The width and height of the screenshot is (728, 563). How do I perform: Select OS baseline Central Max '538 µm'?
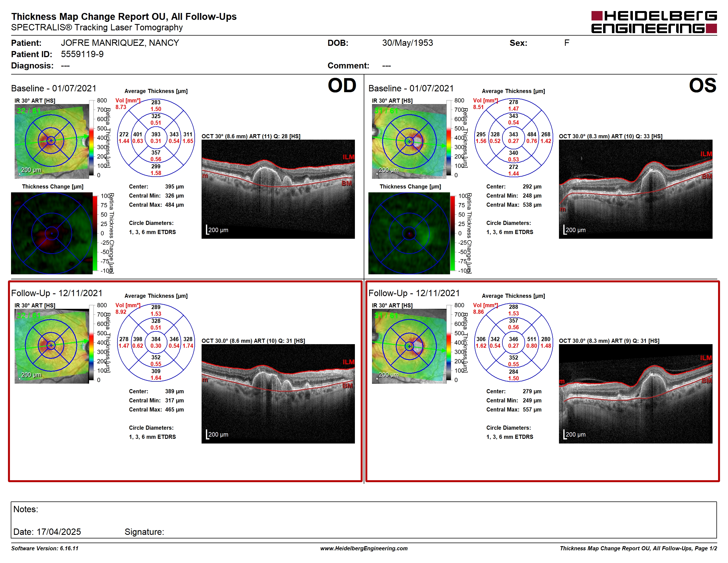(x=532, y=205)
